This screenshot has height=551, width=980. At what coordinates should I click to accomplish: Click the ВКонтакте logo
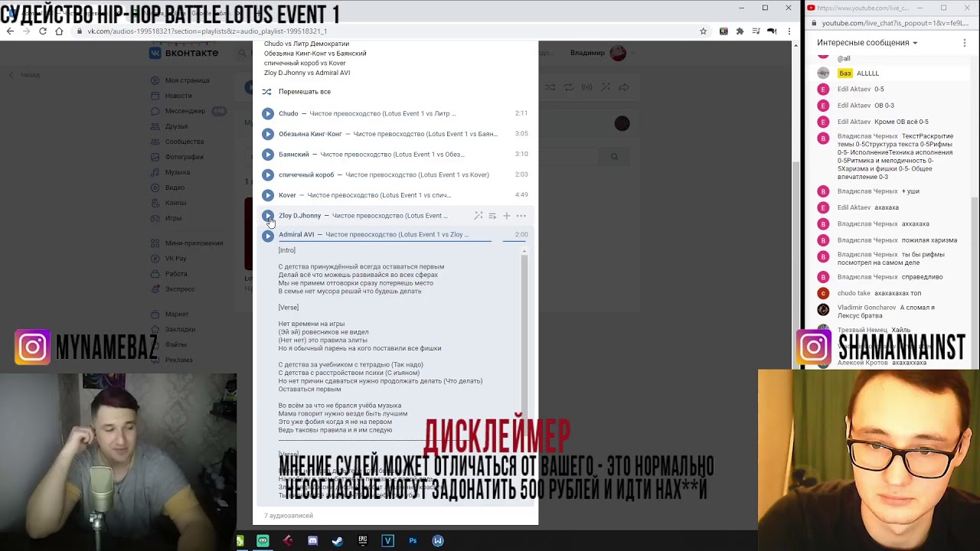[184, 53]
